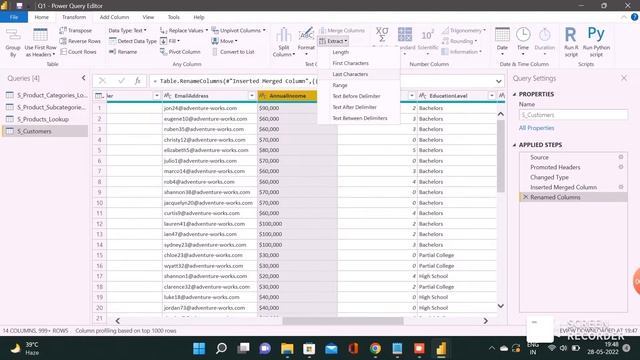Collapse the PROPERTIES section

coord(514,94)
